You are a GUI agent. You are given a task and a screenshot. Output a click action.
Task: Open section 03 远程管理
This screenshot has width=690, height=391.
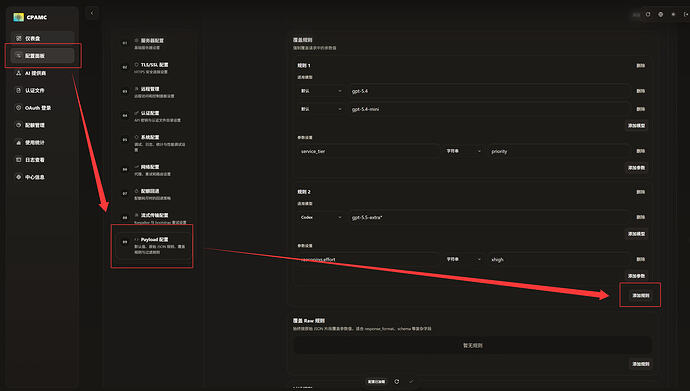point(154,91)
